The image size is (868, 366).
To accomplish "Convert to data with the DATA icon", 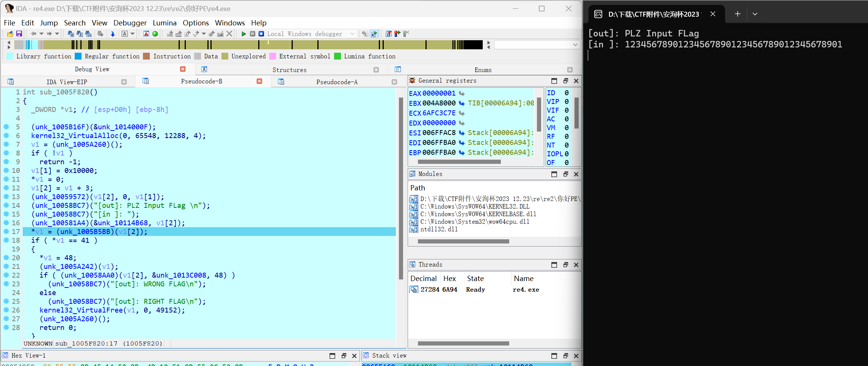I will [x=179, y=34].
